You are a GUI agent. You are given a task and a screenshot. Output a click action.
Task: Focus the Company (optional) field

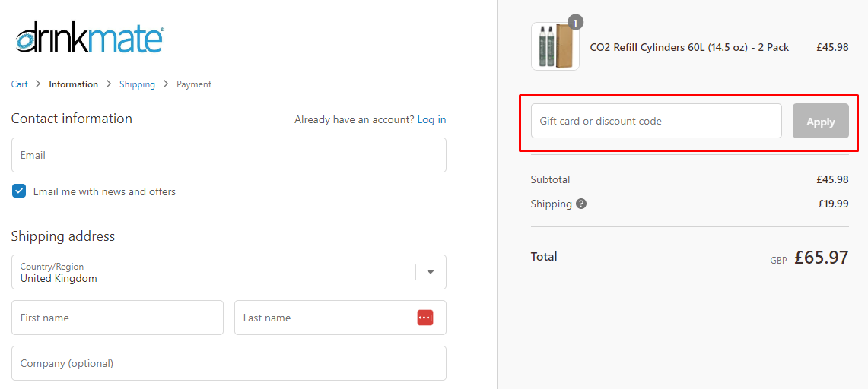pyautogui.click(x=229, y=363)
